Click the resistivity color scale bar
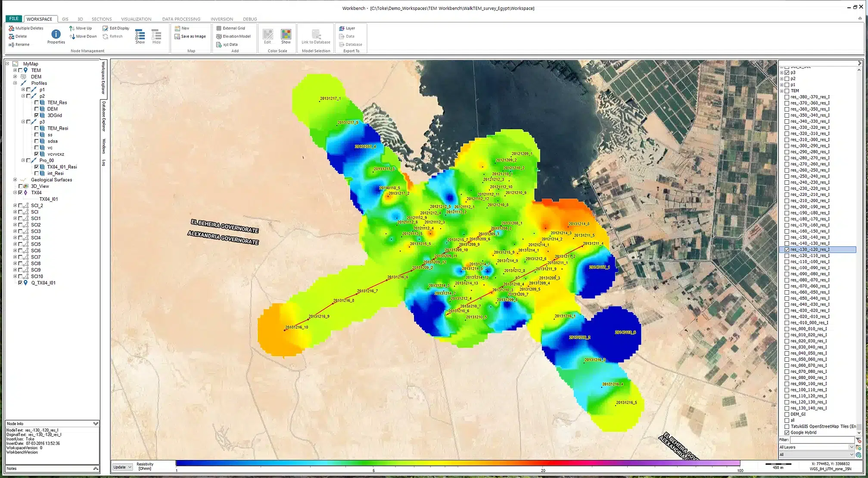The image size is (868, 478). click(x=458, y=463)
